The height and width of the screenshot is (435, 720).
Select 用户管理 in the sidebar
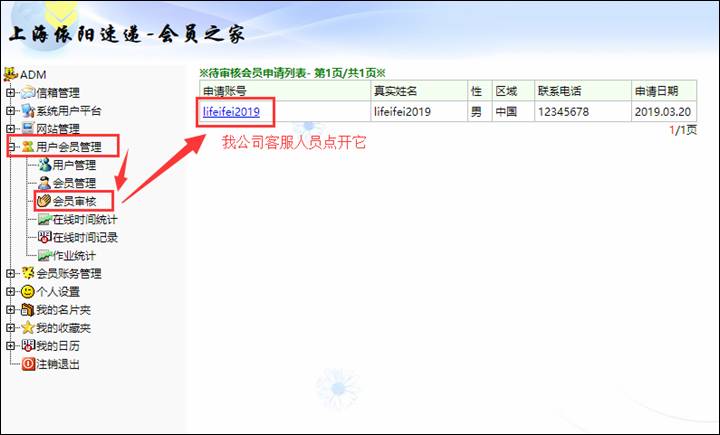pyautogui.click(x=74, y=165)
